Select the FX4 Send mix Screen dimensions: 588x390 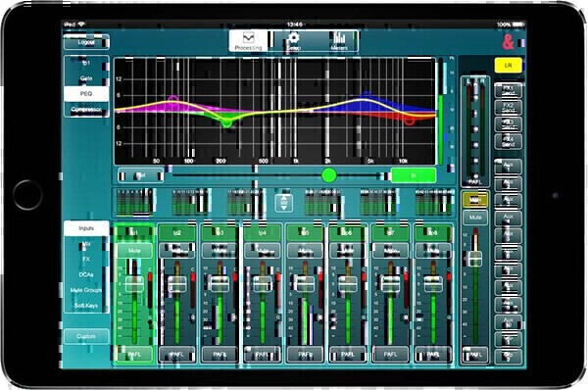508,142
